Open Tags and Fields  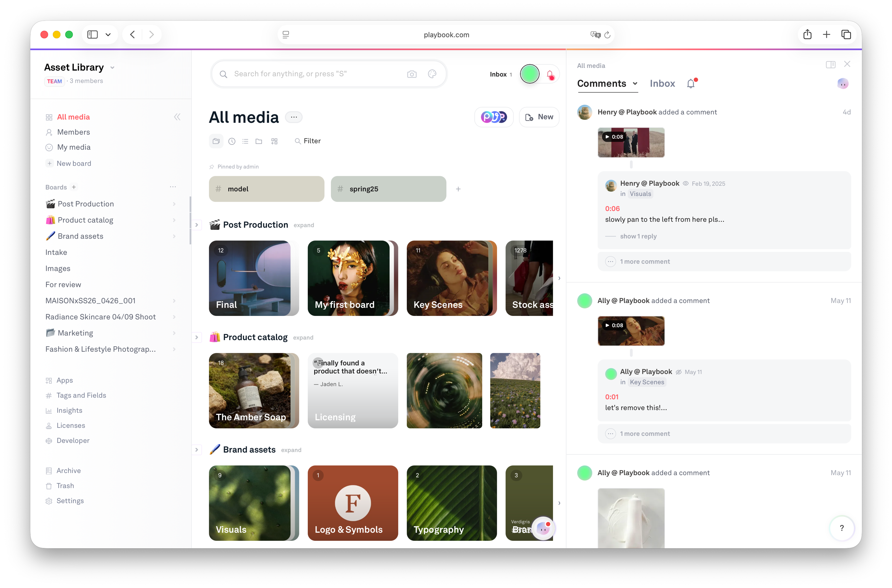pos(81,395)
